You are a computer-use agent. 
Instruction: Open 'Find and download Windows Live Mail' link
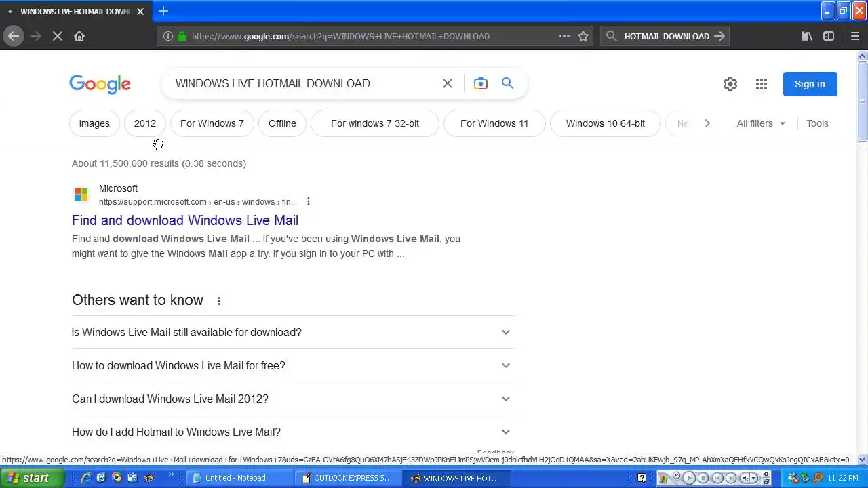pos(185,220)
